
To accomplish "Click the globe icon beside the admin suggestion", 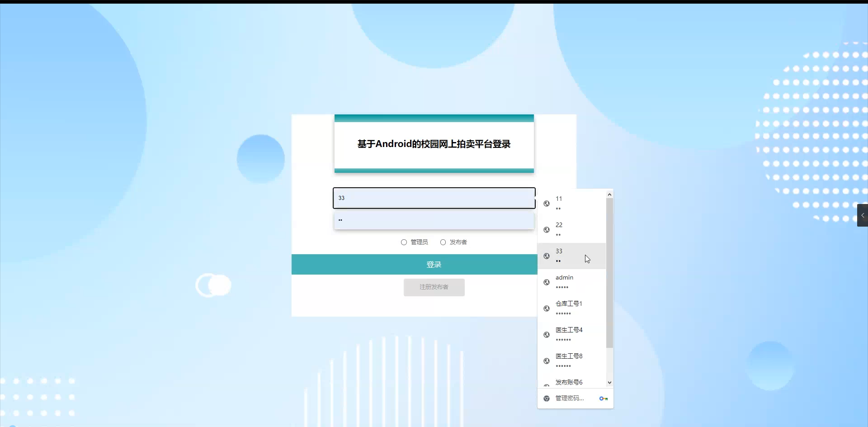I will coord(547,282).
